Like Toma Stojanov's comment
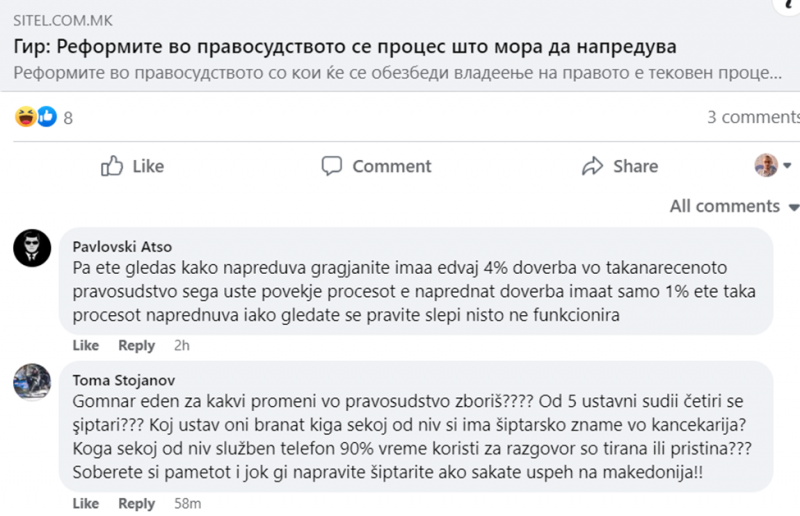Screen dimensions: 800x516 coord(86,503)
